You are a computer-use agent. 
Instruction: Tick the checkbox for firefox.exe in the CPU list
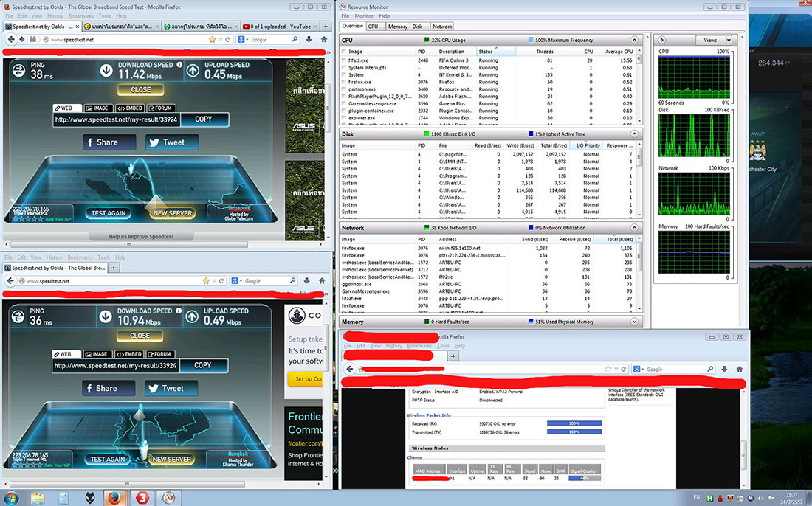click(x=344, y=83)
